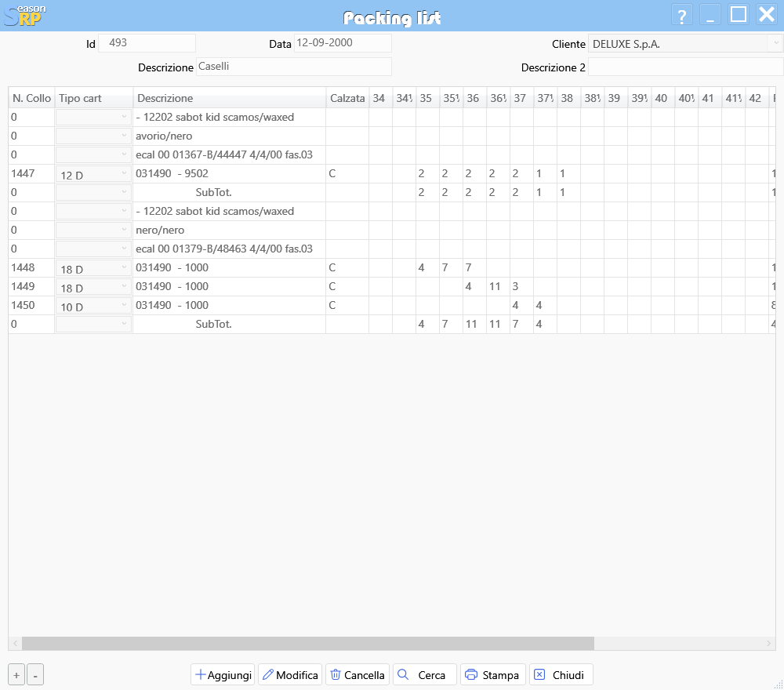Screen dimensions: 784x690
Task: Click the Descrizione column header
Action: 230,98
